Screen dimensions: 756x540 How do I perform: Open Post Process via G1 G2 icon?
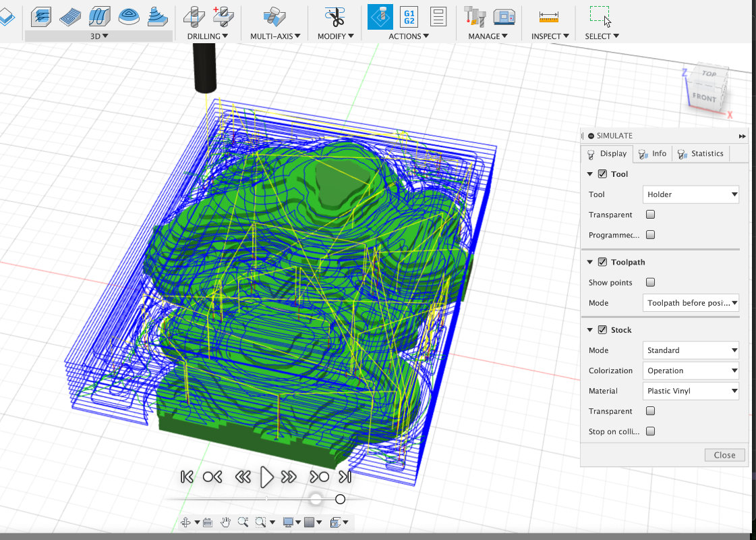point(409,17)
